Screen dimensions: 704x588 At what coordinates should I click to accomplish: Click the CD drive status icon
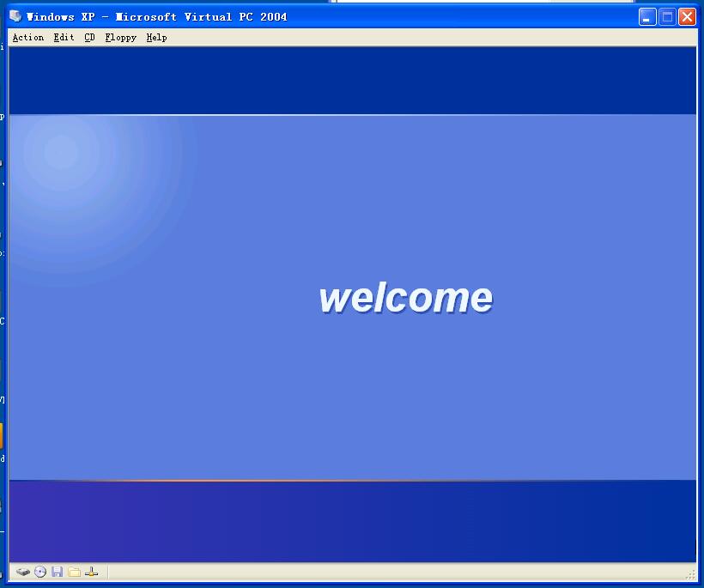click(x=40, y=572)
